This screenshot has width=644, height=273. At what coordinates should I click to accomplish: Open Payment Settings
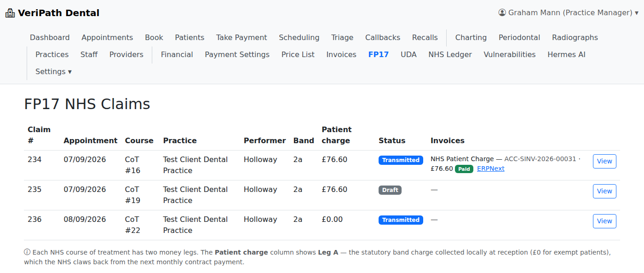coord(237,54)
